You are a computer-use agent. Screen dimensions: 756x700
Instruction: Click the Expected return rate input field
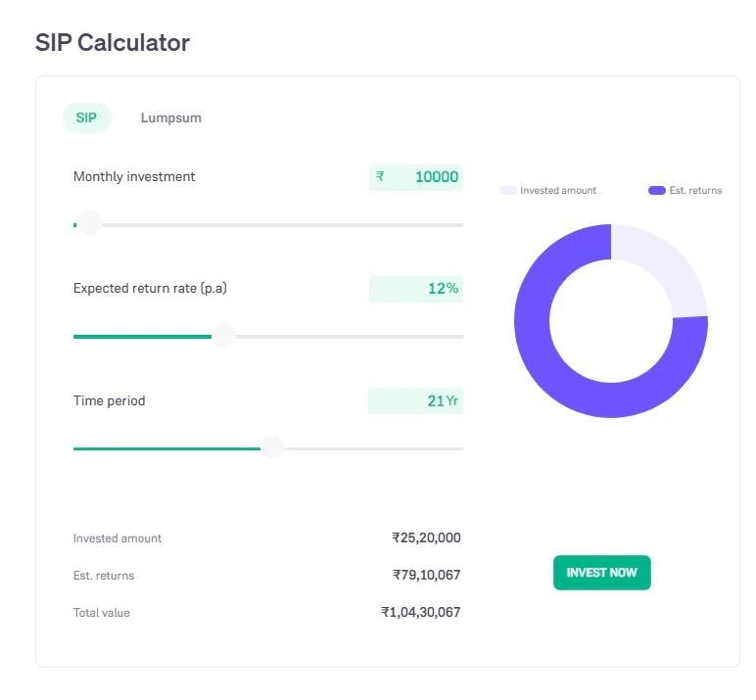(416, 289)
